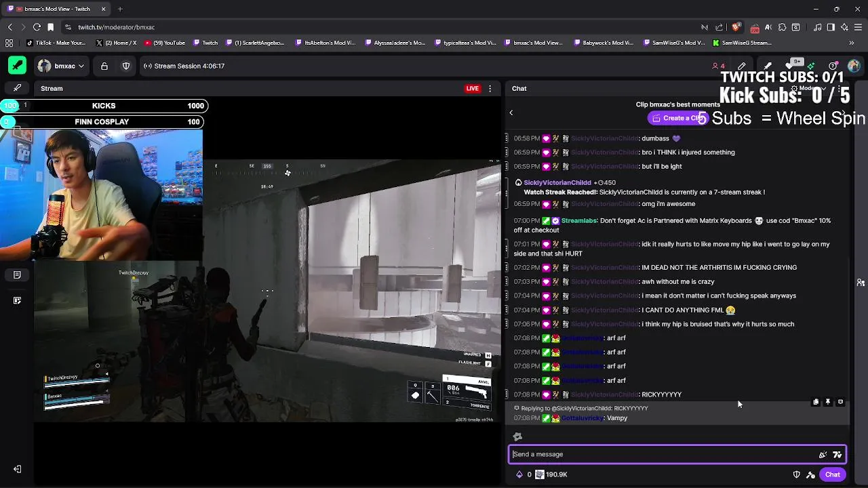Open the bmxac channel dropdown
868x488 pixels.
point(61,66)
